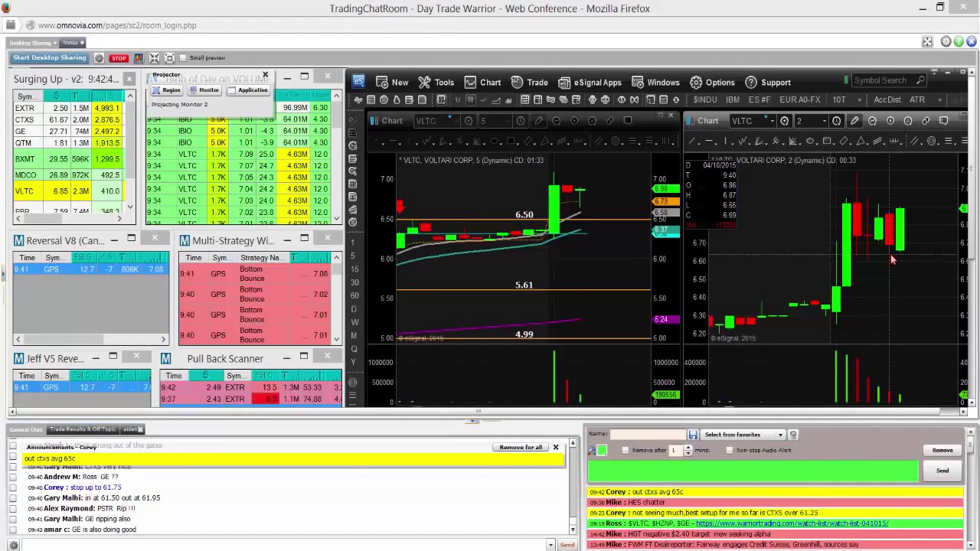The width and height of the screenshot is (980, 551).
Task: Click the $INDU symbol shortcut in eSignal toolbar
Action: click(x=705, y=99)
